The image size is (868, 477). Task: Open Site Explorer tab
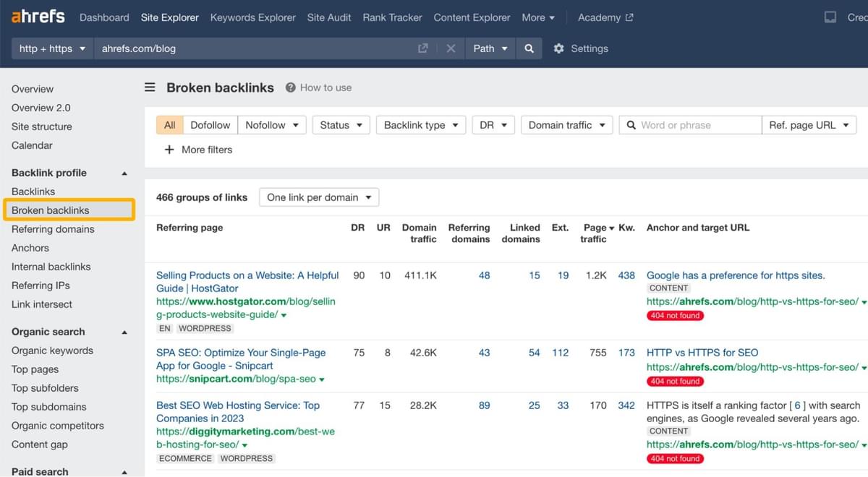point(170,17)
